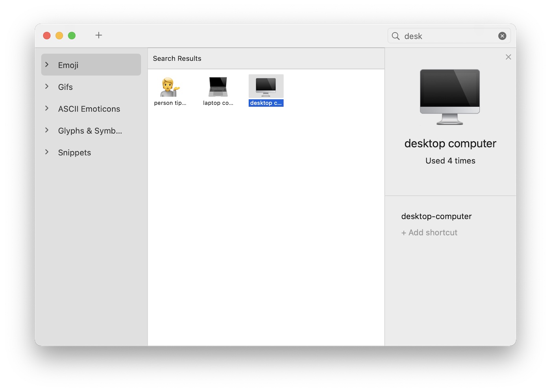Open the Gifs sidebar category
Screen dimensions: 551x392
[x=91, y=87]
